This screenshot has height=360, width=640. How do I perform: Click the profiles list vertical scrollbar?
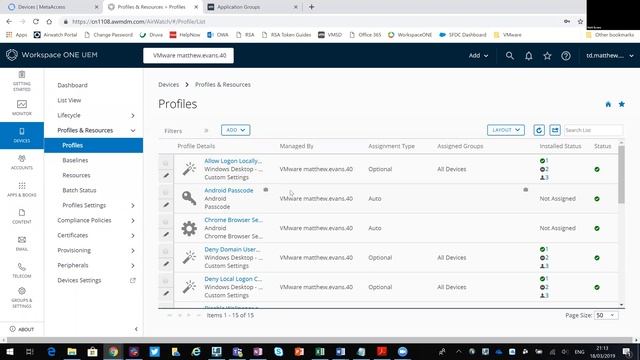[x=621, y=175]
